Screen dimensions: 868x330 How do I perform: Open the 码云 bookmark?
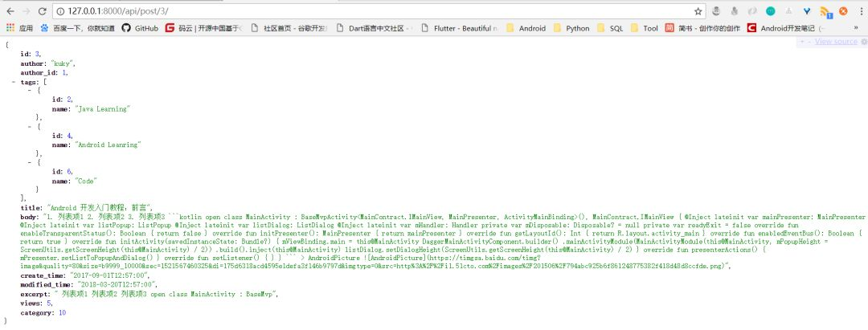point(203,28)
